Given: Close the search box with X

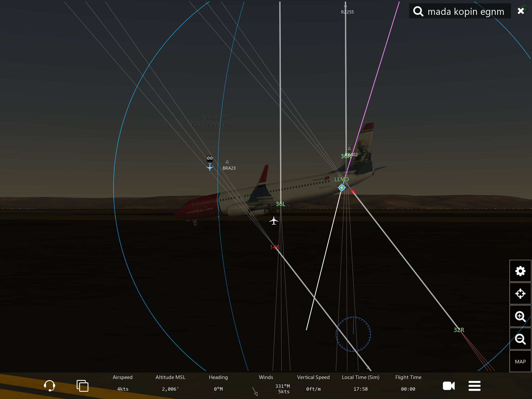Looking at the screenshot, I should (521, 11).
